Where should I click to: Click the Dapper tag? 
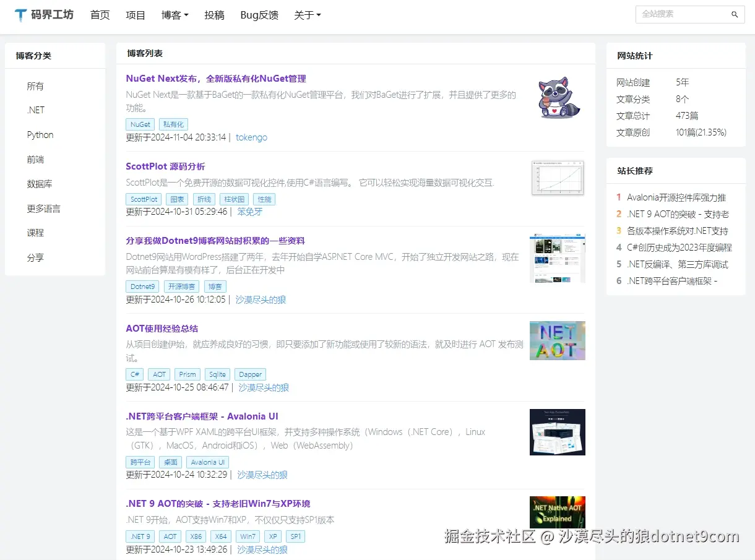point(250,374)
